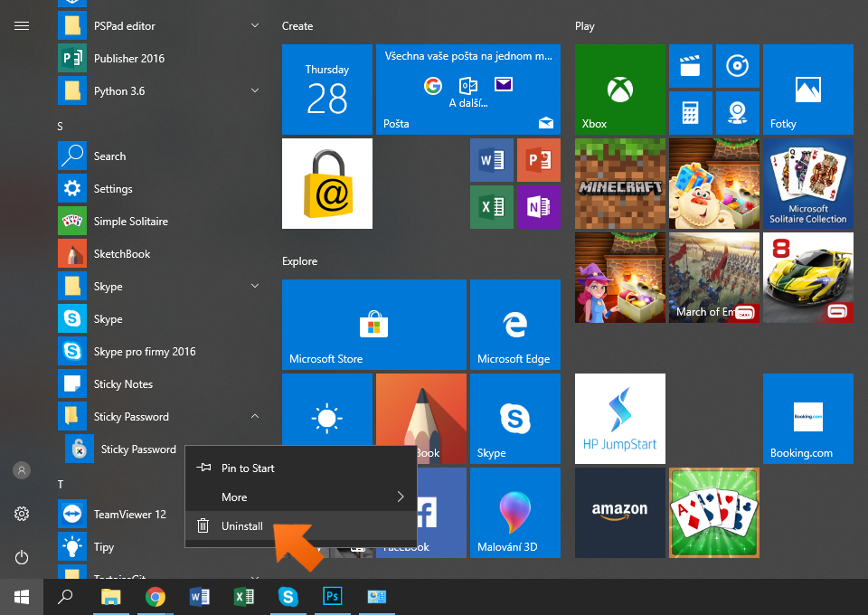
Task: Launch Sticky Notes from app list
Action: [x=159, y=384]
